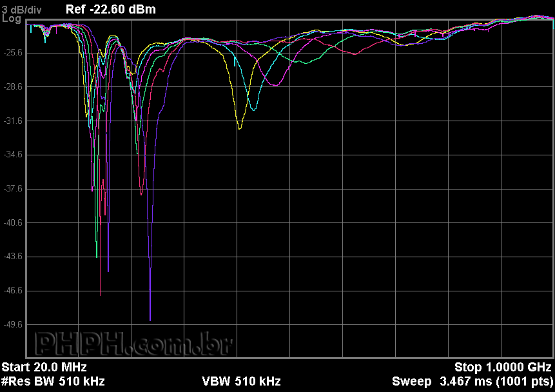Screen dimensions: 555x392
Task: Click the Stop 1.0000 GHz frequency readout
Action: [x=503, y=367]
